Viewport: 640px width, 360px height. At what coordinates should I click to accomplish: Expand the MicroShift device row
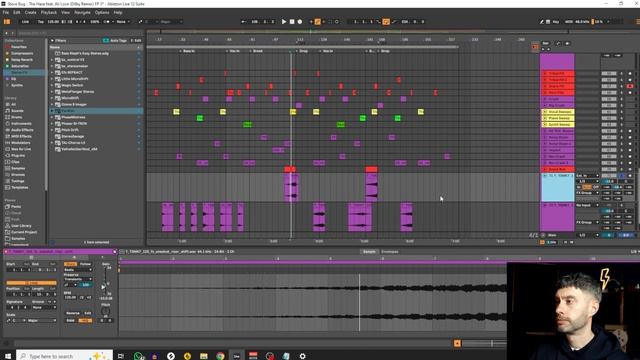[52, 98]
